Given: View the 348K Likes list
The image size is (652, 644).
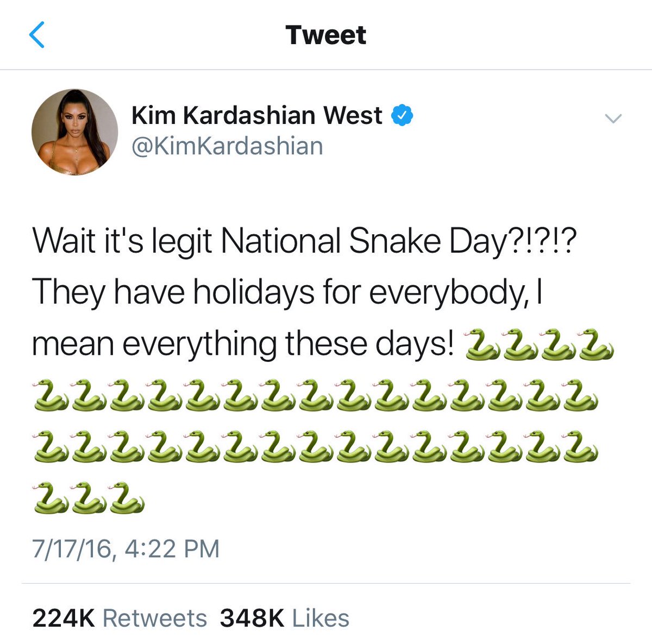Looking at the screenshot, I should click(x=285, y=618).
